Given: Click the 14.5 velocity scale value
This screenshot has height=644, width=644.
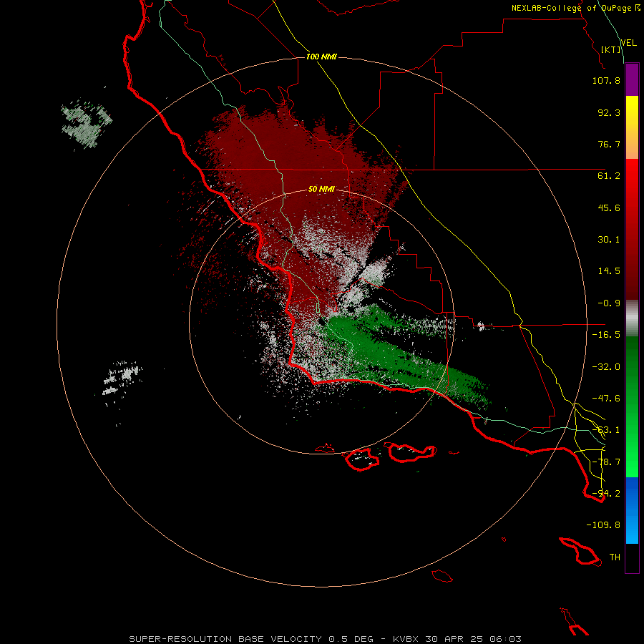Looking at the screenshot, I should coord(609,271).
